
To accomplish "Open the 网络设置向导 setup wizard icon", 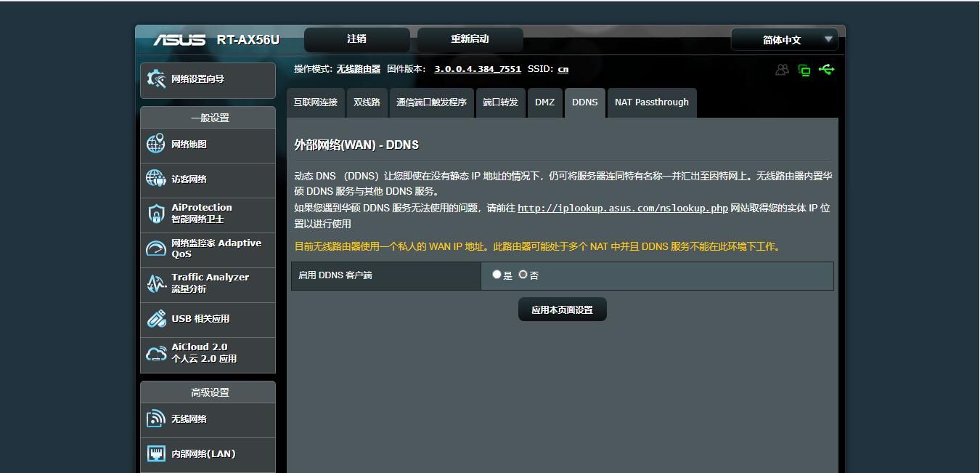I will (156, 79).
